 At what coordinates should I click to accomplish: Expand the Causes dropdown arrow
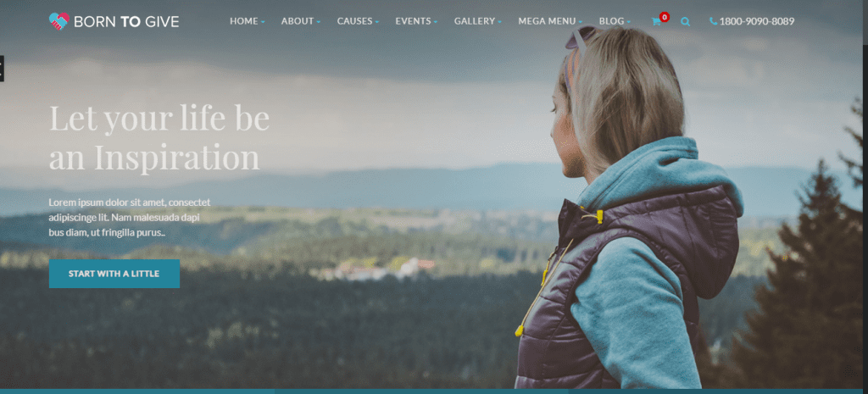[x=377, y=22]
